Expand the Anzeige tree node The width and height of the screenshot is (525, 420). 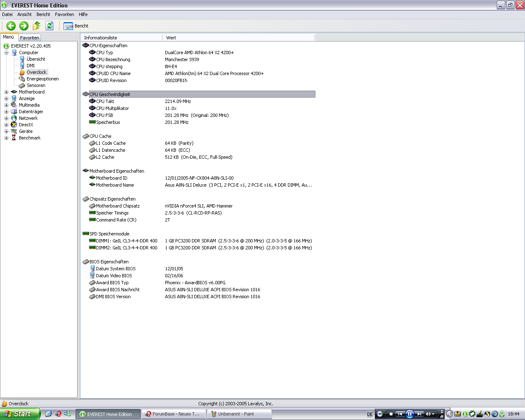click(x=7, y=98)
